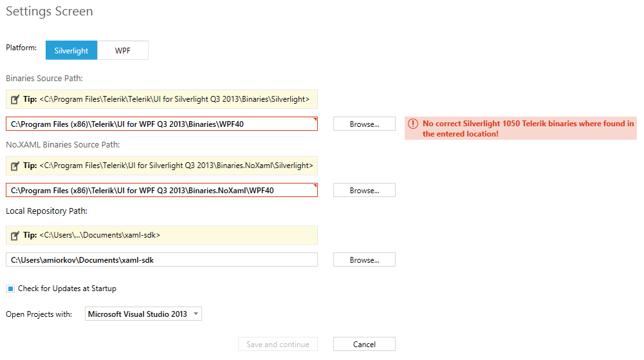Click the tip note icon for Local Repository Path
The height and width of the screenshot is (360, 644).
pos(15,236)
